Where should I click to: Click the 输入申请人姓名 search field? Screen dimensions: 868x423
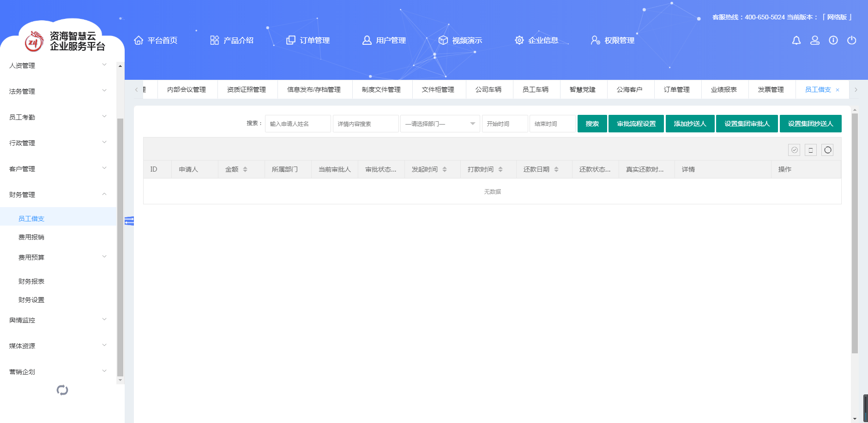[x=298, y=124]
